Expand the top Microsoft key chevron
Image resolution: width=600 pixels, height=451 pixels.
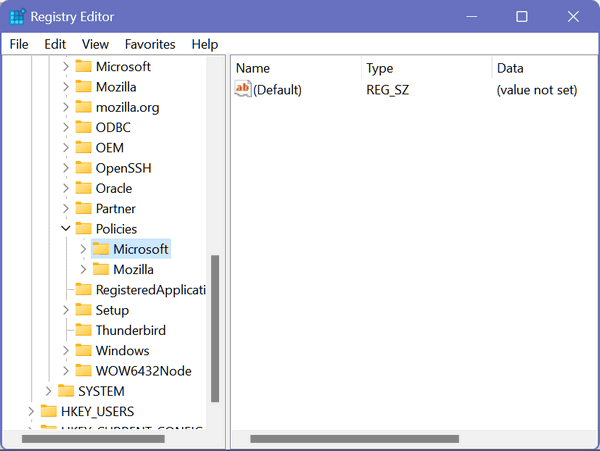click(x=66, y=67)
